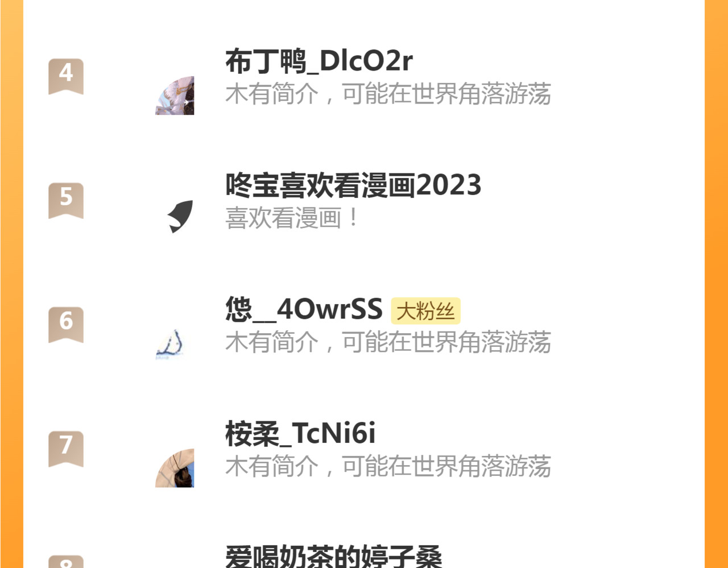
Task: Open avatar of 您__4OwrSS
Action: pos(175,344)
